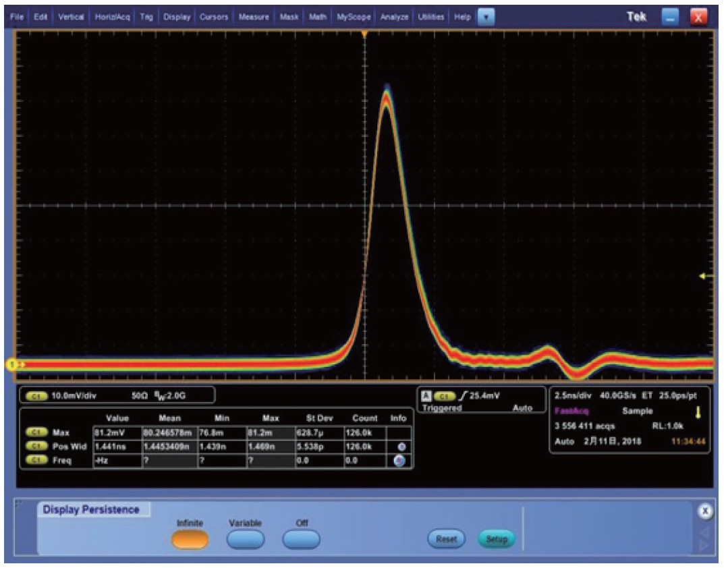Click the C1 badge on the Pos Wid row

[x=38, y=447]
